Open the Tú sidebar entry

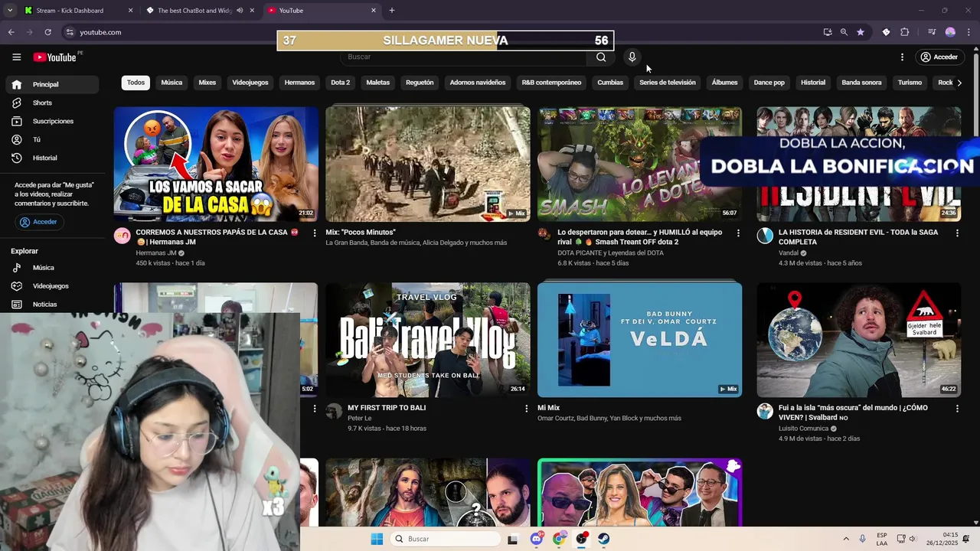point(52,139)
